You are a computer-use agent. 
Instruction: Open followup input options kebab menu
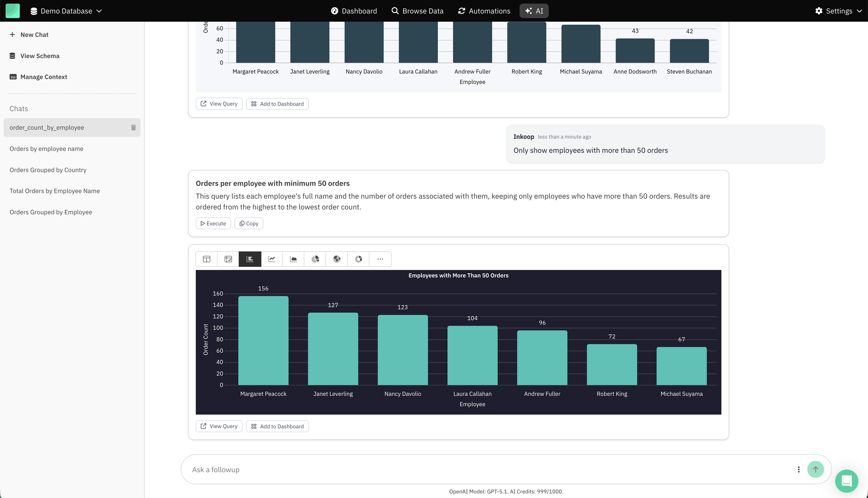click(799, 469)
